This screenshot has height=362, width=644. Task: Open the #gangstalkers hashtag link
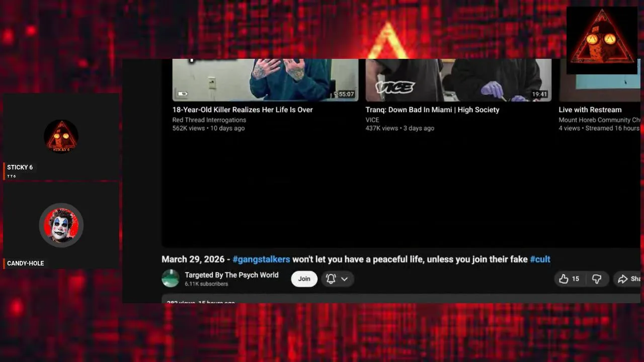tap(261, 259)
